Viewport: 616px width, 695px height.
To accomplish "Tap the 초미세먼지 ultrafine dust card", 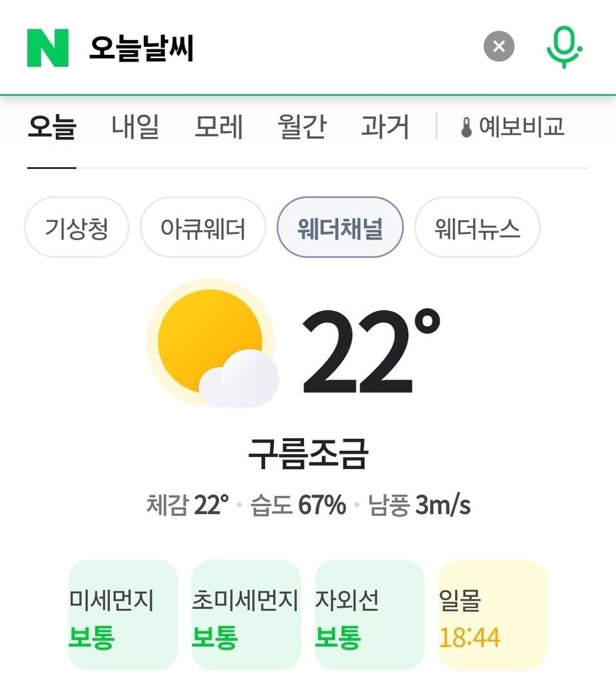I will (x=246, y=615).
